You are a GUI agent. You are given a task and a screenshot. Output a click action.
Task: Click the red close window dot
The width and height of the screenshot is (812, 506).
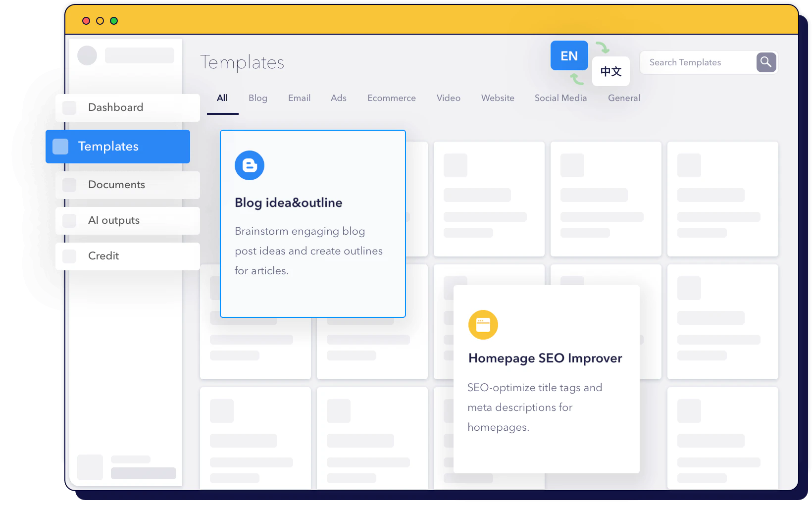[86, 21]
